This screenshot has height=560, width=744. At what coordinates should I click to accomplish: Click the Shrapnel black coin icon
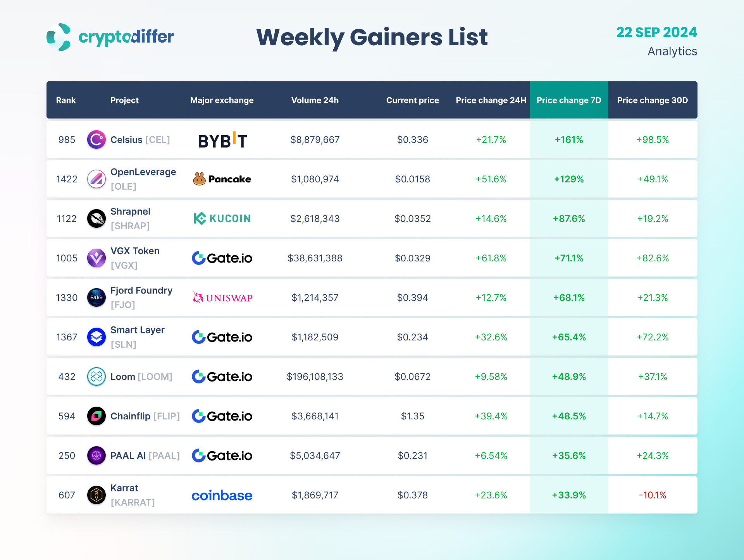click(96, 218)
